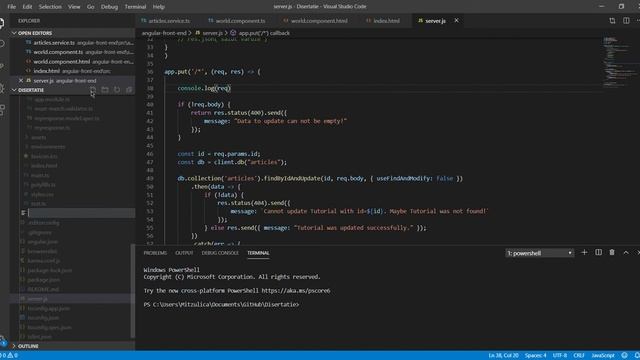
Task: Close the server.js editor tab
Action: [456, 20]
